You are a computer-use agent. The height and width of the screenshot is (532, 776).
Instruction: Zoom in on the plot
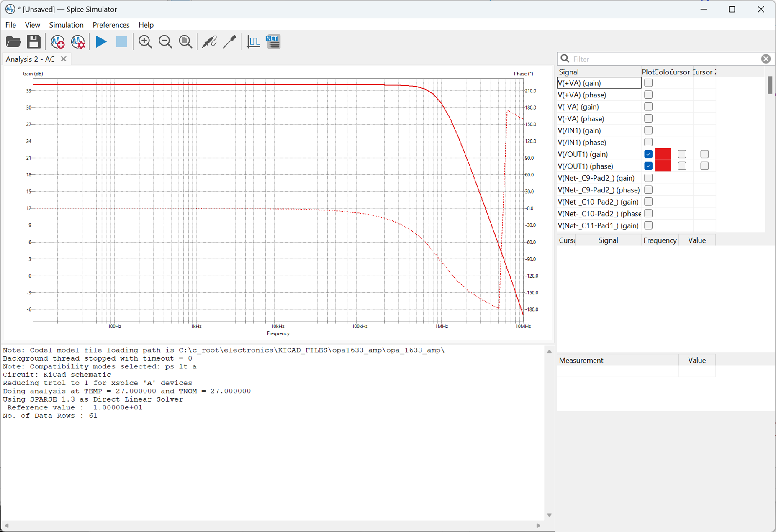click(145, 42)
